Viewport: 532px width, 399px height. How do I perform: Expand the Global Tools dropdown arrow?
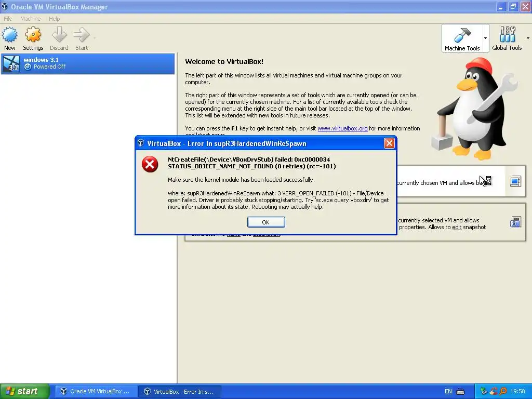click(x=528, y=38)
